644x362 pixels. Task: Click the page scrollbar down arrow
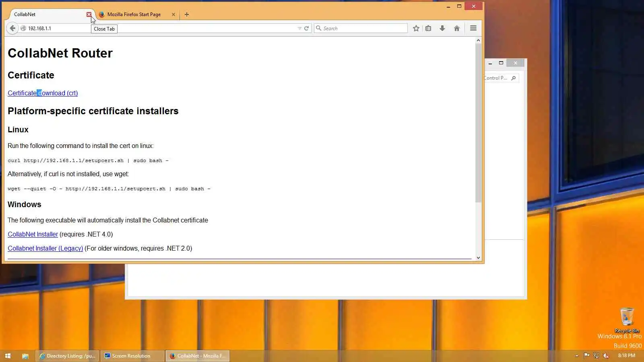pos(478,258)
